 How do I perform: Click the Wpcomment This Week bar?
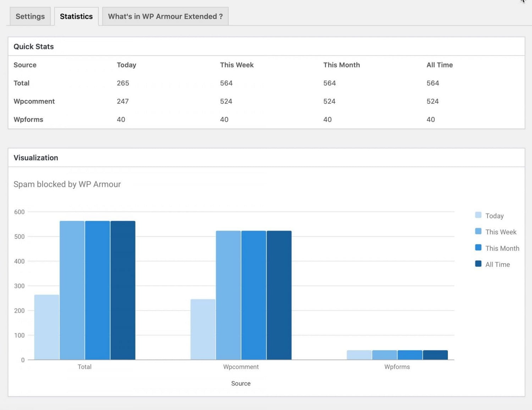[x=228, y=295]
